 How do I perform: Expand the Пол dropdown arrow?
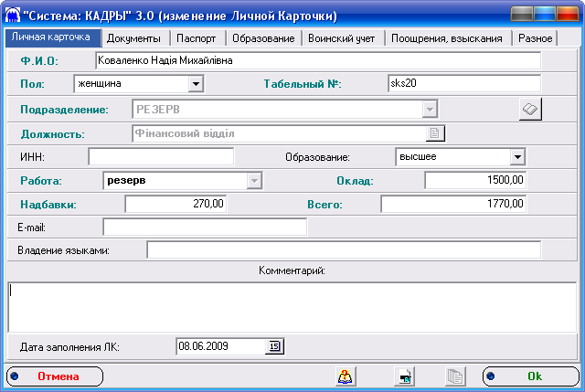(x=196, y=83)
